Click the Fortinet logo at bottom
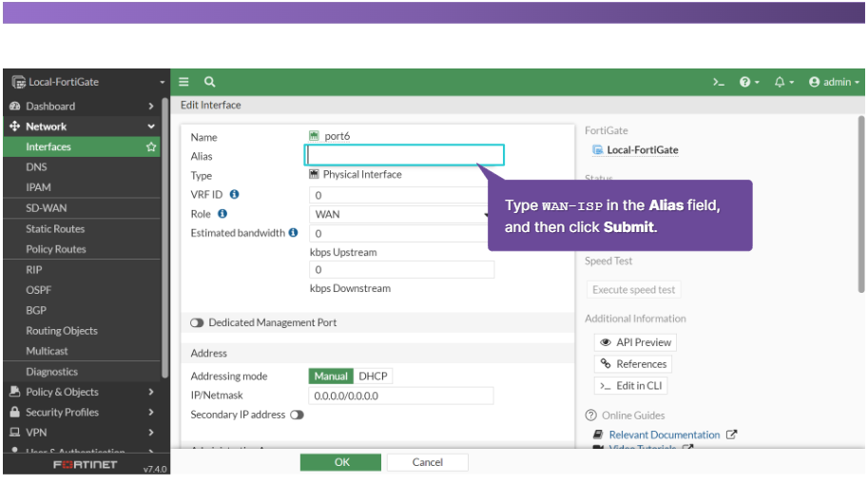 [85, 465]
